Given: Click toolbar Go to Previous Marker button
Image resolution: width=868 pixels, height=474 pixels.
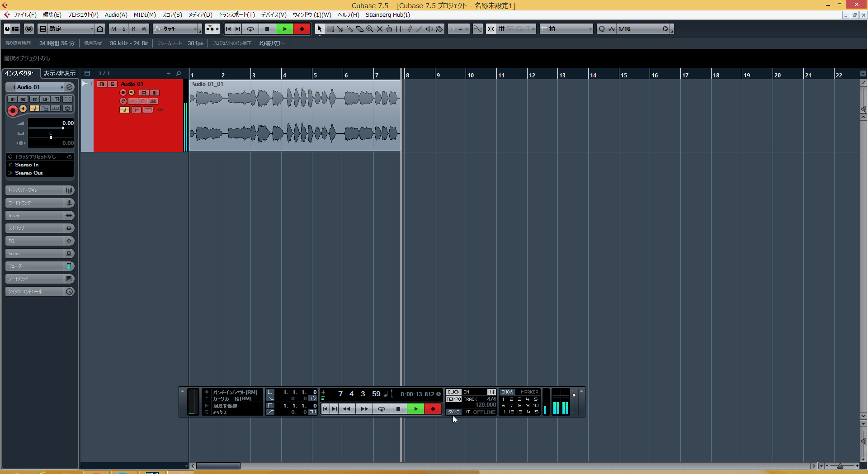Looking at the screenshot, I should (x=228, y=29).
